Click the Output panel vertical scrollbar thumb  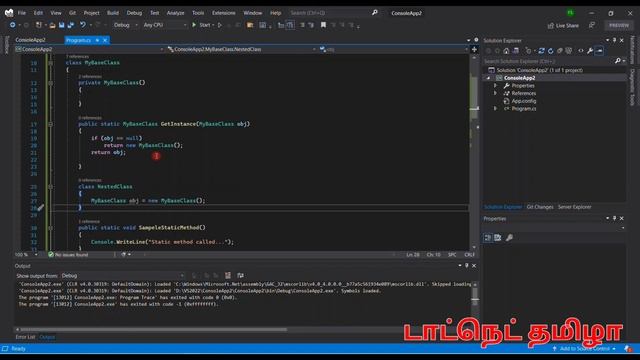click(x=475, y=297)
